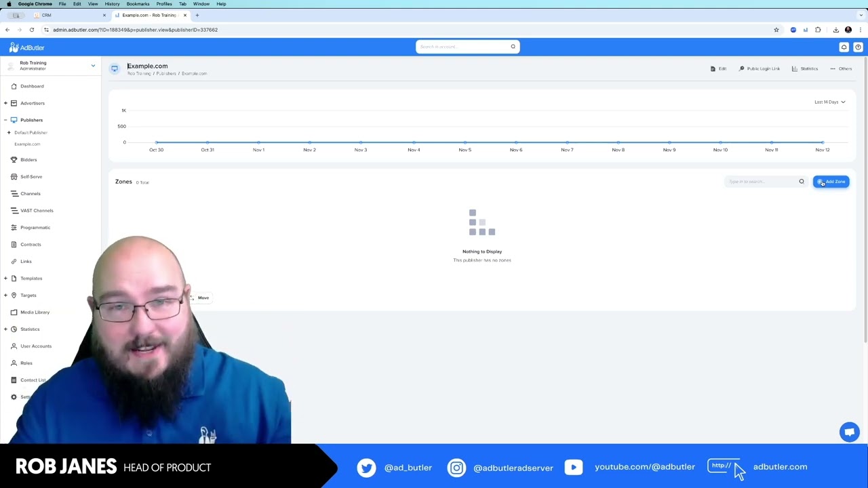Click the search magnifier in account search
This screenshot has width=868, height=488.
(513, 47)
